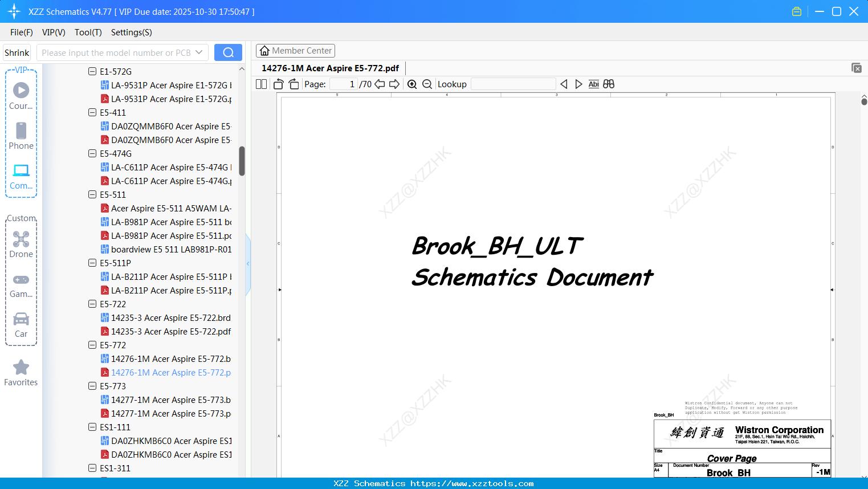Collapse the E5-772 folder
868x489 pixels.
(x=92, y=345)
